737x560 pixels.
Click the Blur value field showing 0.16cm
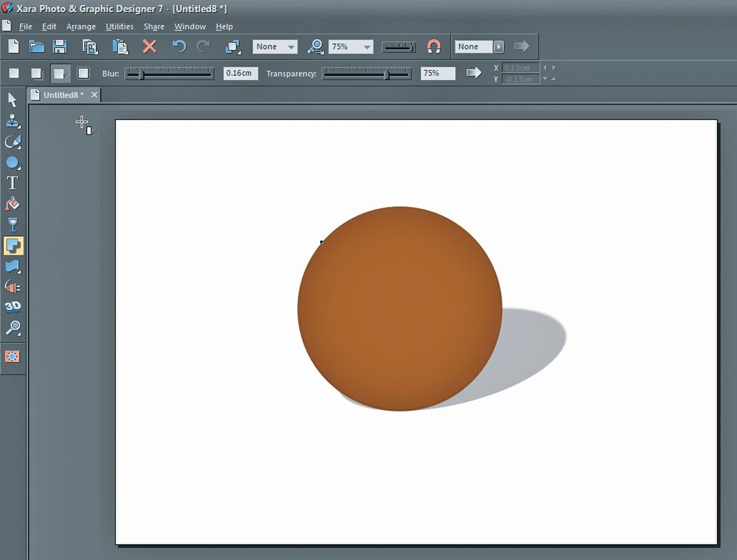pos(240,74)
